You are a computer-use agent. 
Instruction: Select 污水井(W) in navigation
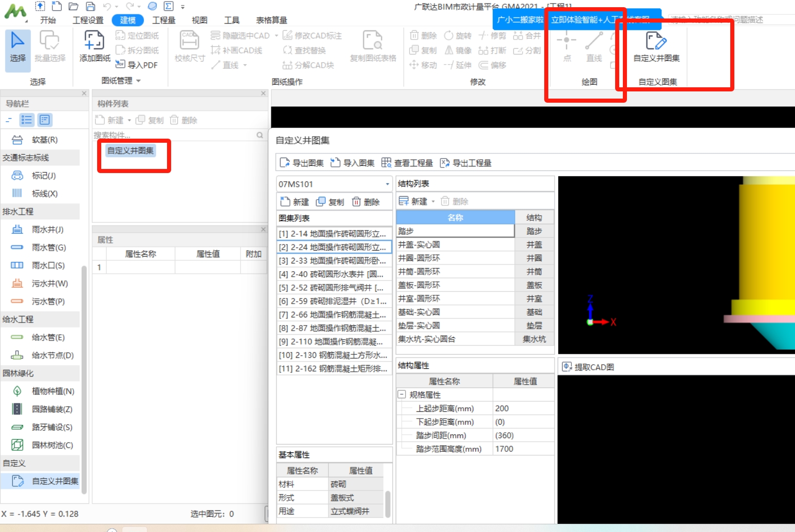click(41, 283)
